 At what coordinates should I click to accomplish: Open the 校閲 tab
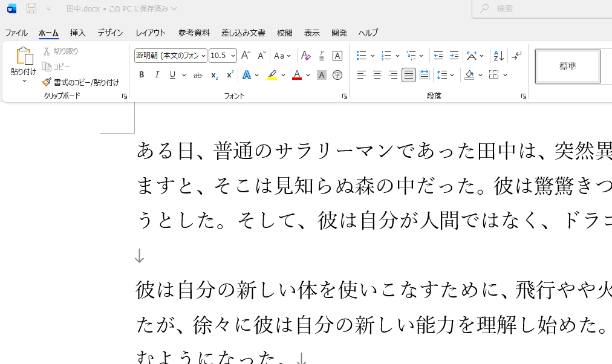[x=285, y=33]
